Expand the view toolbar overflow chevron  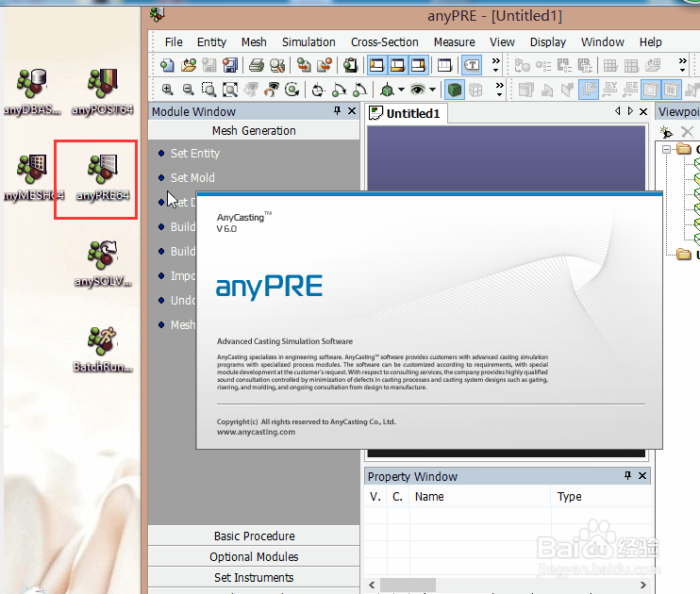point(500,90)
